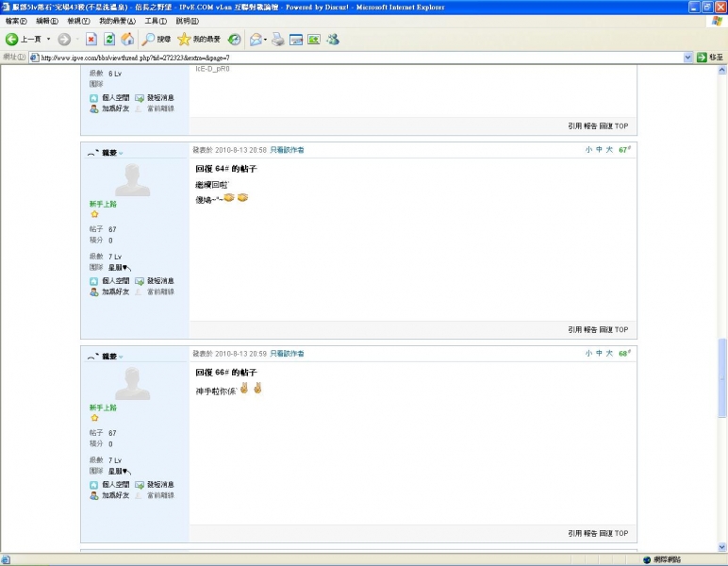This screenshot has height=566, width=728.
Task: Refresh the page using the toolbar icon
Action: pyautogui.click(x=108, y=39)
